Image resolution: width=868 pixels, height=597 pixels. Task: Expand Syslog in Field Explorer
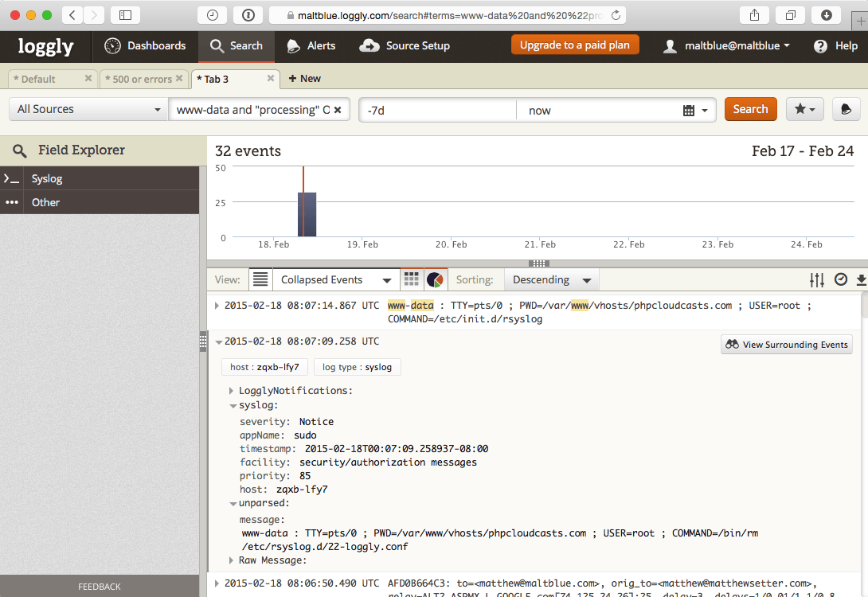[x=100, y=179]
